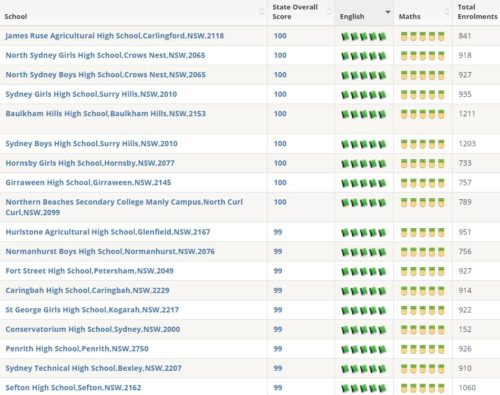
Task: Open North Sydney Boys High School link
Action: [x=105, y=75]
